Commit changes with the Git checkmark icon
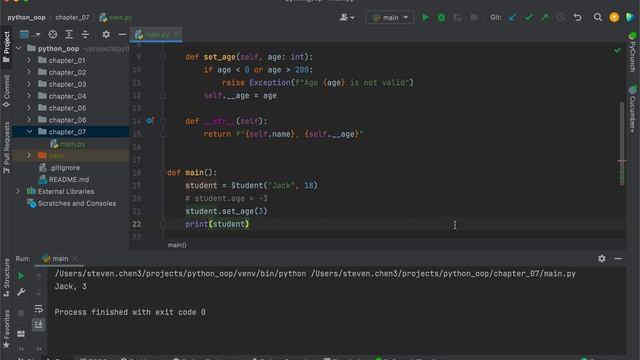 tap(529, 18)
